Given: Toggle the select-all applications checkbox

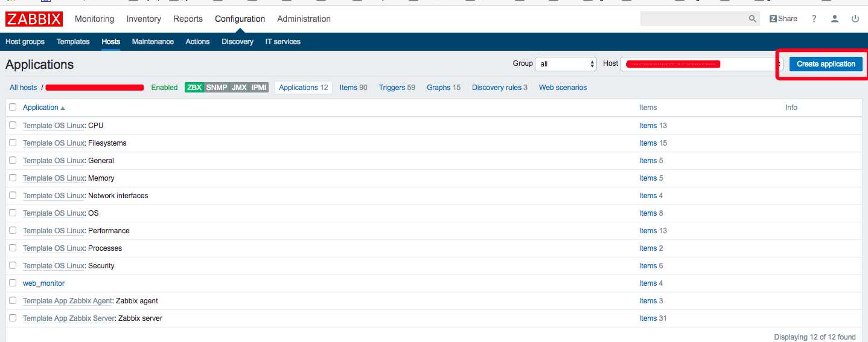Looking at the screenshot, I should click(x=13, y=107).
